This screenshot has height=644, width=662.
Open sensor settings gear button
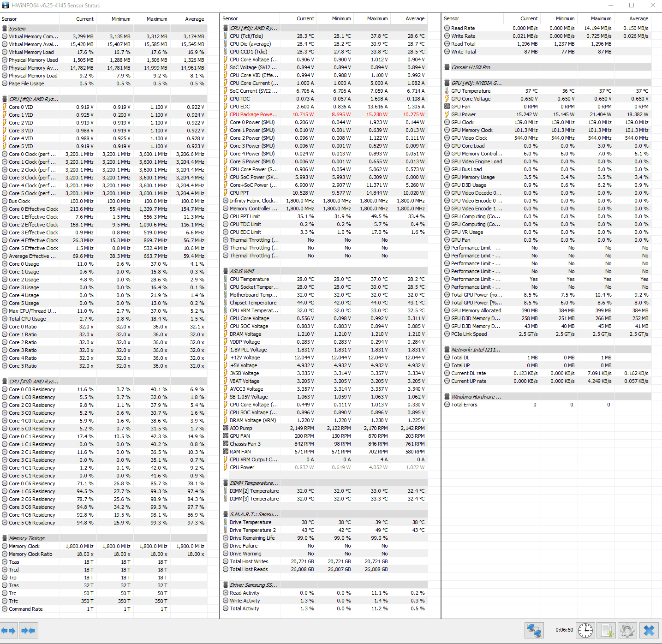click(x=627, y=630)
